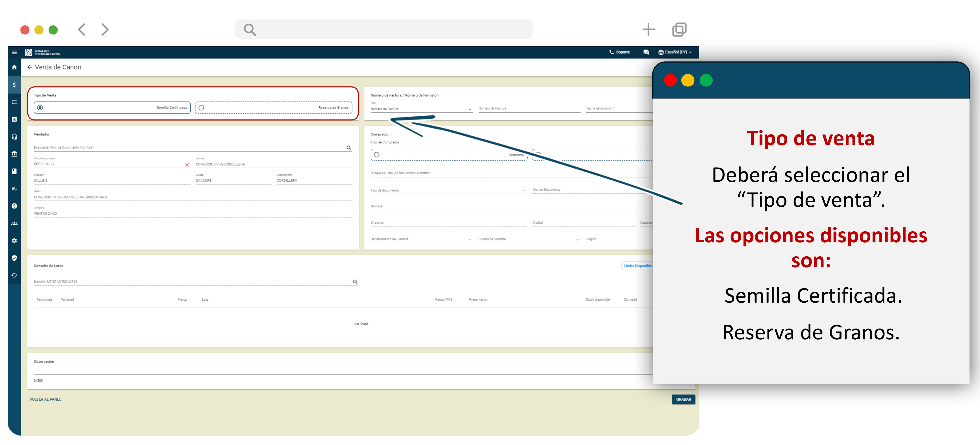The height and width of the screenshot is (445, 980).
Task: Expand the Número de Factura type dropdown
Action: (421, 109)
